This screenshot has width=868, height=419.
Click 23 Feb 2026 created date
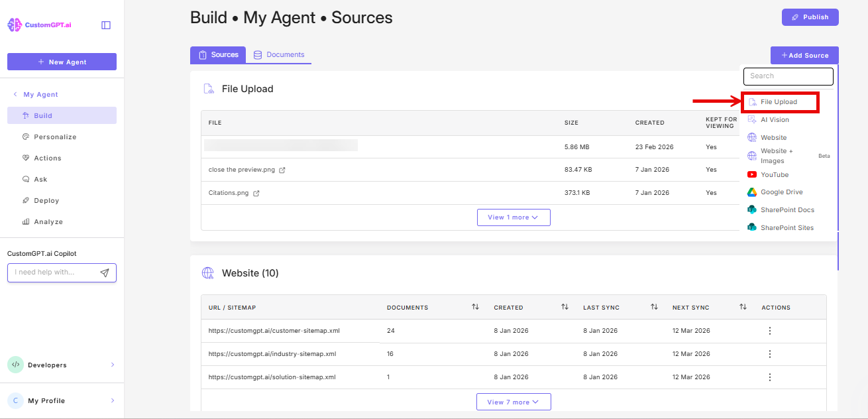pos(653,147)
